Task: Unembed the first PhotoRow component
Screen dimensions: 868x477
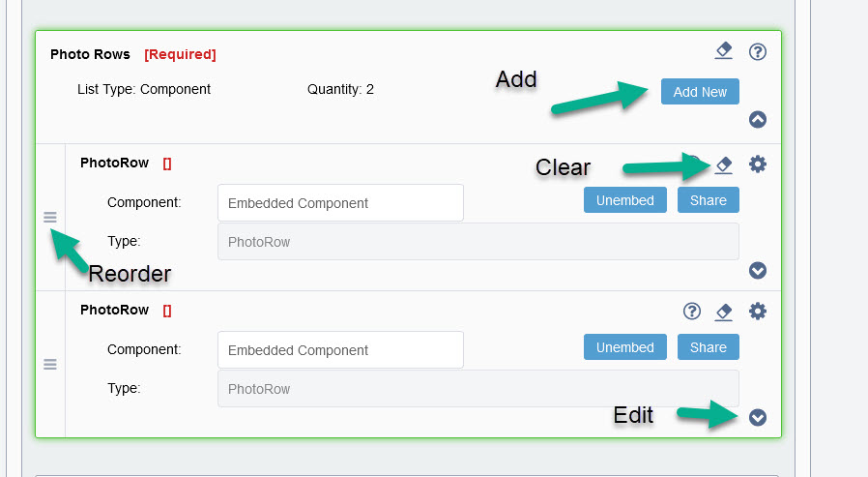Action: pos(625,200)
